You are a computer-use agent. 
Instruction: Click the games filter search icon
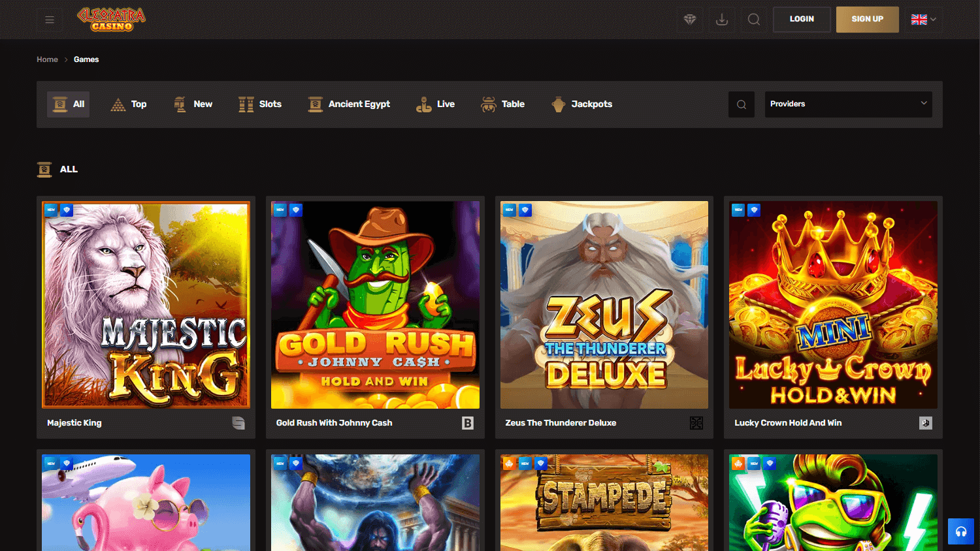742,104
